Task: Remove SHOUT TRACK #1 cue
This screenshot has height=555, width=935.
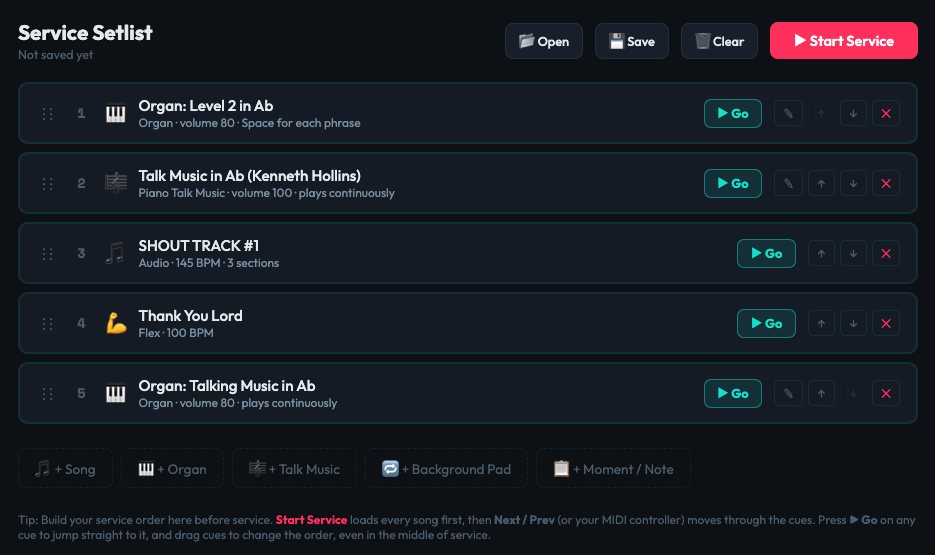Action: pos(886,253)
